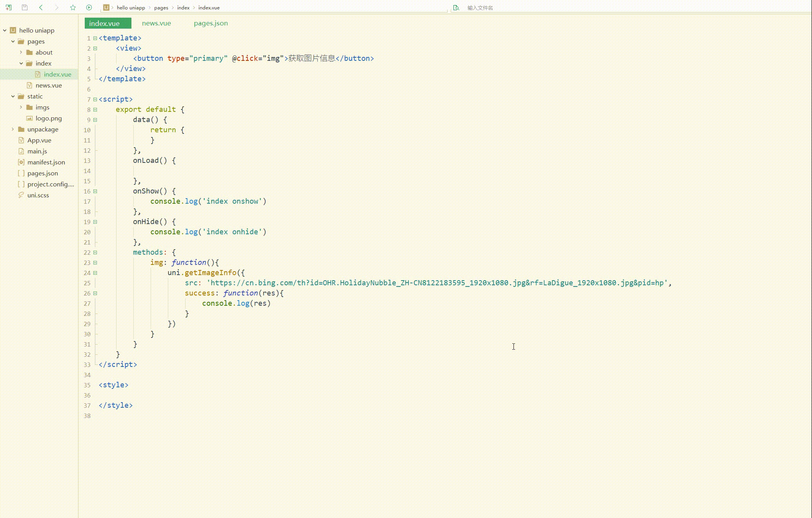
Task: Click the uniapp project icon in breadcrumb
Action: tap(106, 7)
